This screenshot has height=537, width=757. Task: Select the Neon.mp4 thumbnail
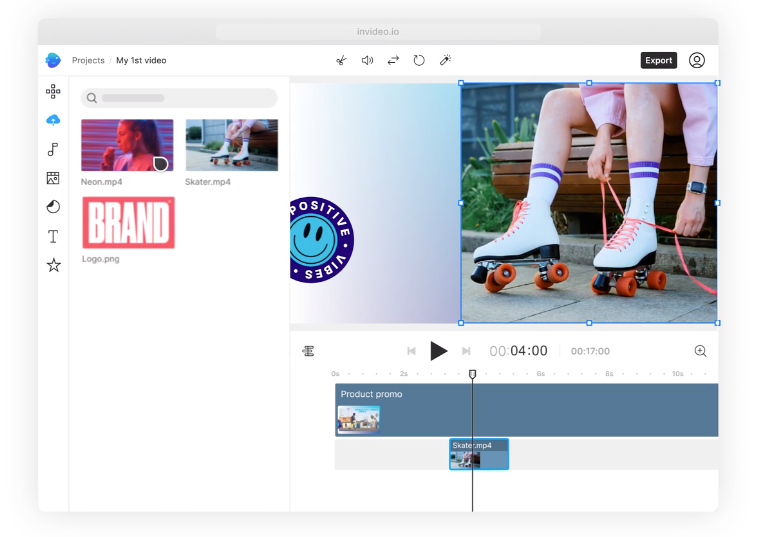tap(127, 145)
